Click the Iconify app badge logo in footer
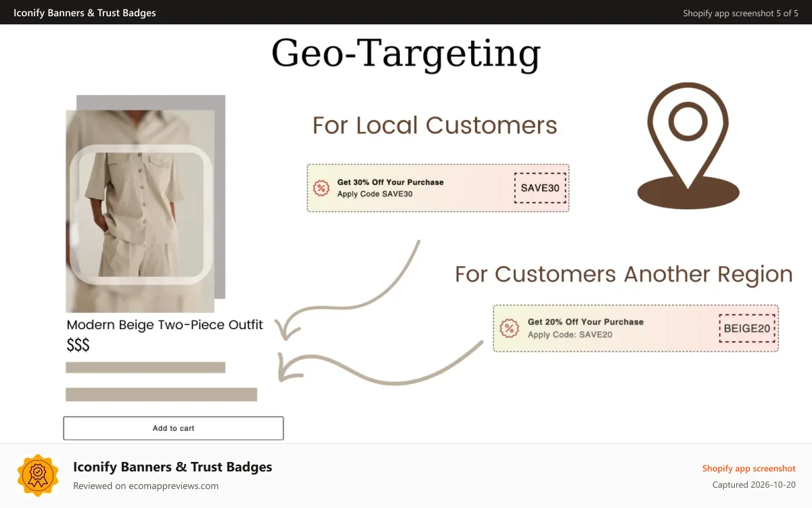The height and width of the screenshot is (508, 812). (x=38, y=475)
